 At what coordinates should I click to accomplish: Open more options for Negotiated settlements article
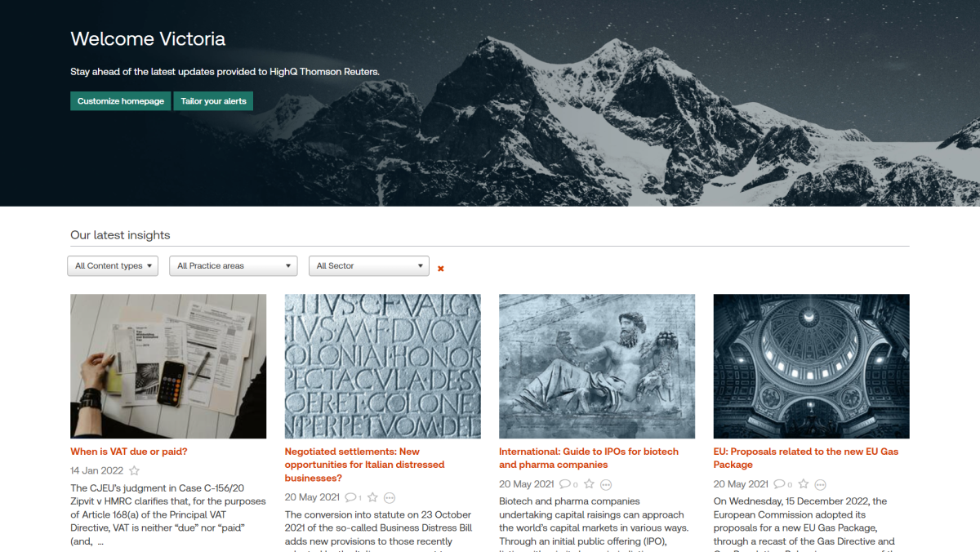click(x=390, y=497)
